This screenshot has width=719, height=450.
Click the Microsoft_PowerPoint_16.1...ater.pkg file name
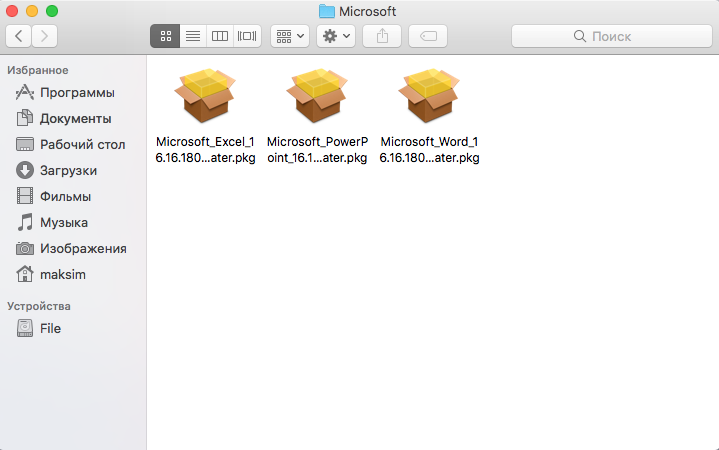pyautogui.click(x=317, y=150)
